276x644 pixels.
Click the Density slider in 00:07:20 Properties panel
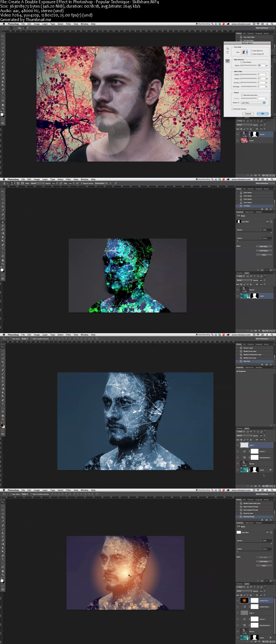254,232
